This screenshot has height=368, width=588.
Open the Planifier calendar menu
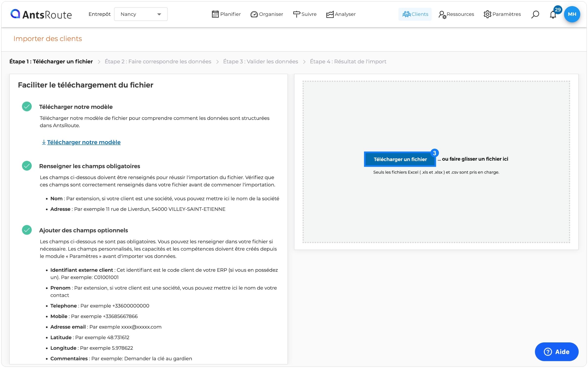[x=226, y=14]
